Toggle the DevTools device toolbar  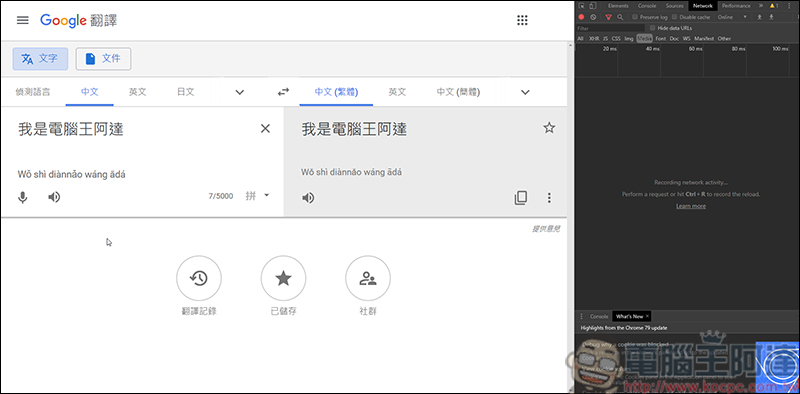pyautogui.click(x=592, y=6)
